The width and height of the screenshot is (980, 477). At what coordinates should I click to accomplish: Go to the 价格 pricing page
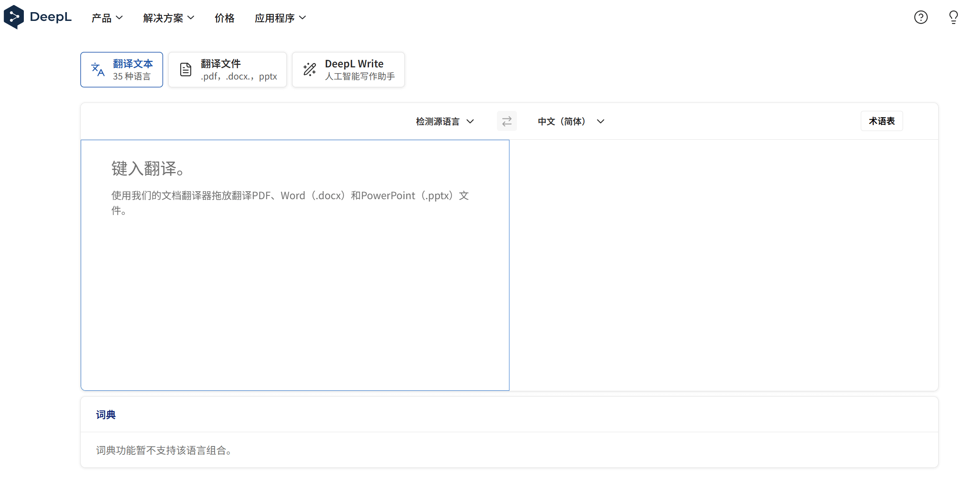(225, 18)
